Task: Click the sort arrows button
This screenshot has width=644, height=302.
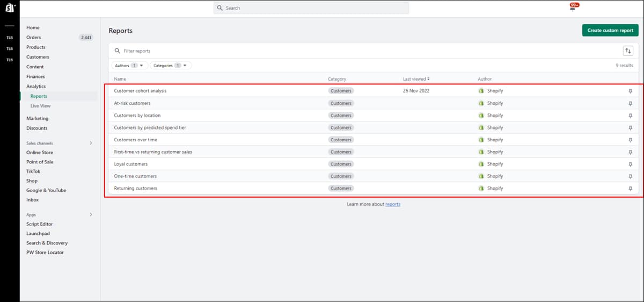Action: click(628, 51)
